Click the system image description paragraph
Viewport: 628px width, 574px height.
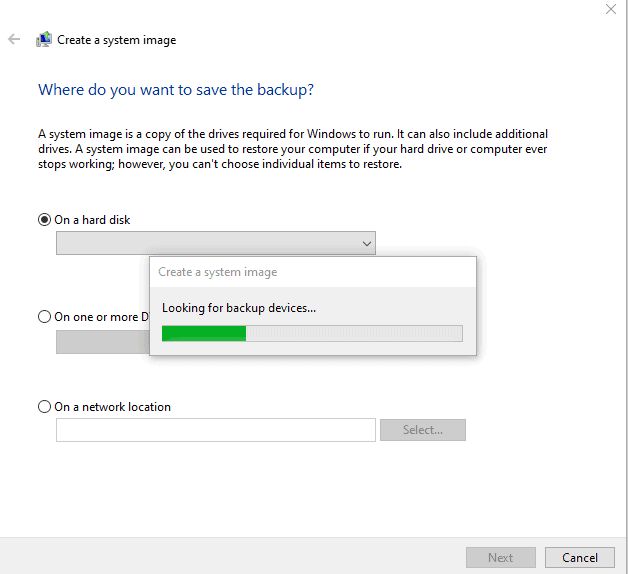point(293,149)
